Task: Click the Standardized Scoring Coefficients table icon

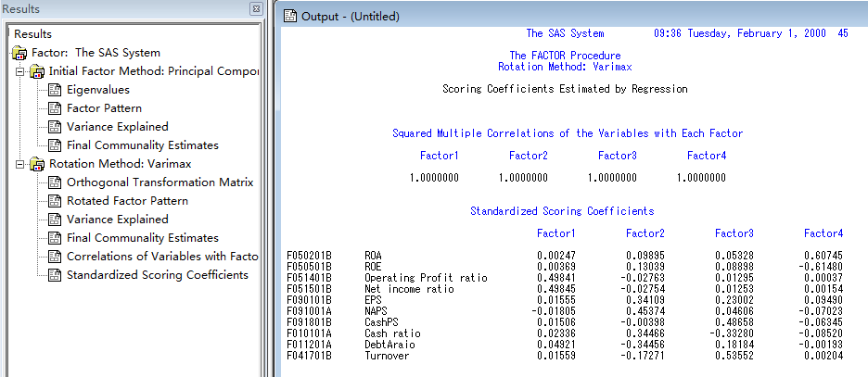Action: point(54,275)
